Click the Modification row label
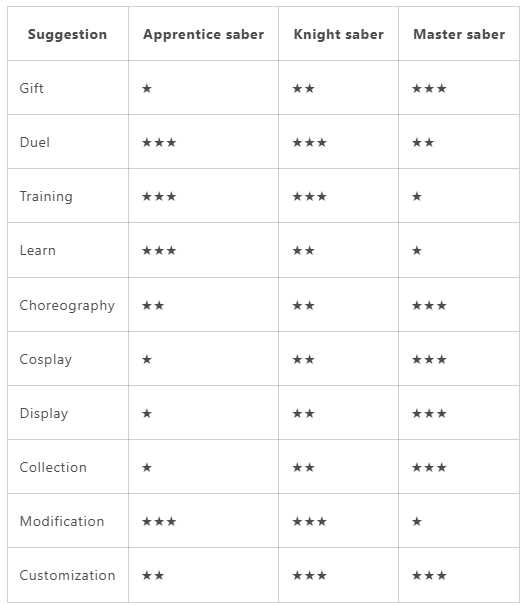Image resolution: width=525 pixels, height=606 pixels. [62, 521]
